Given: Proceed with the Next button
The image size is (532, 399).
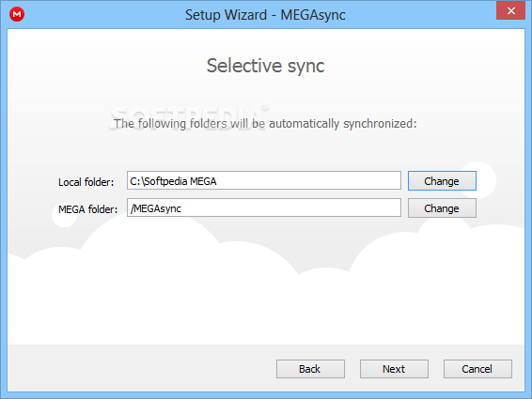Looking at the screenshot, I should coord(394,369).
